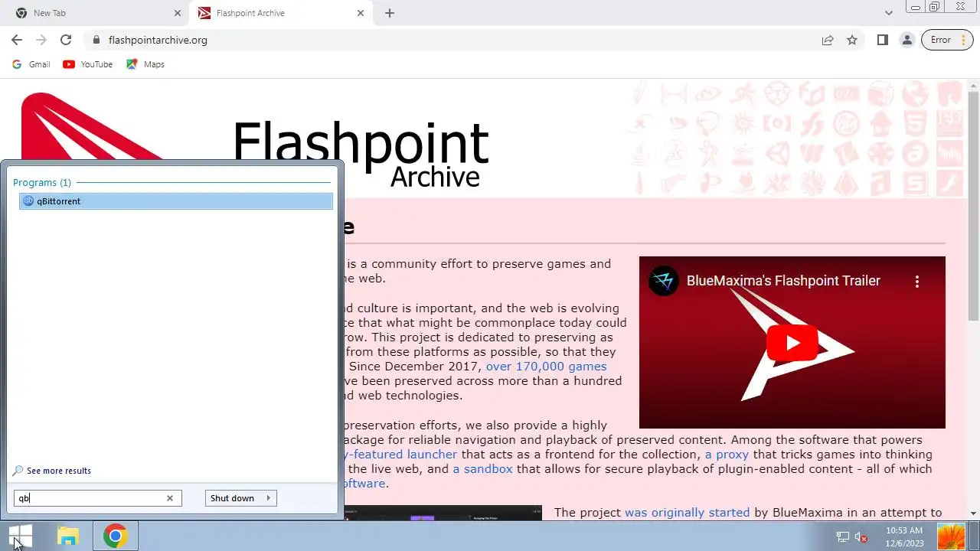980x551 pixels.
Task: Open the was originally started link
Action: click(687, 513)
